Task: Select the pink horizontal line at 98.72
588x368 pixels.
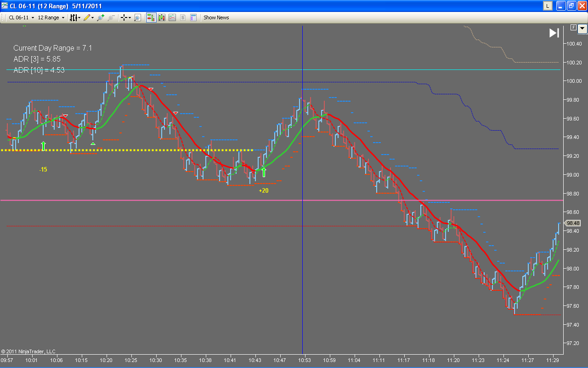Action: [281, 201]
